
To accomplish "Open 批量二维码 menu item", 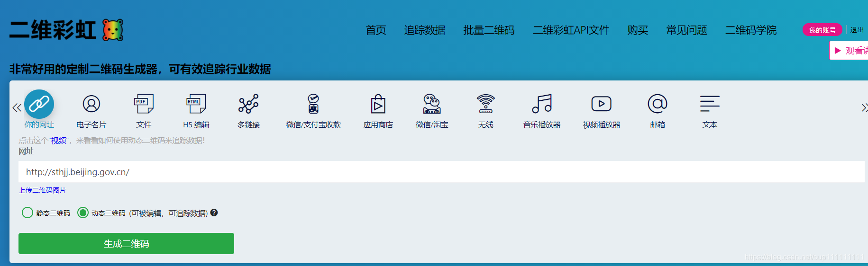I will click(x=489, y=30).
